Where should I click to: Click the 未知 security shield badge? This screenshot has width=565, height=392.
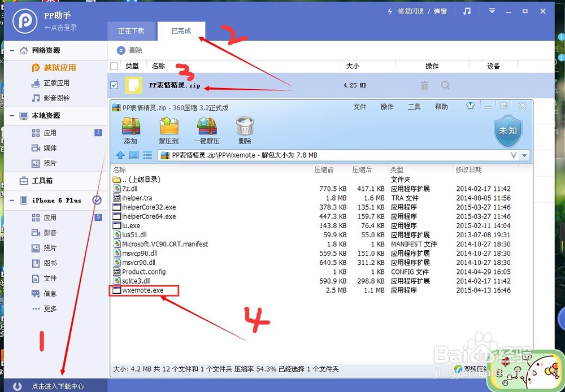pyautogui.click(x=508, y=131)
